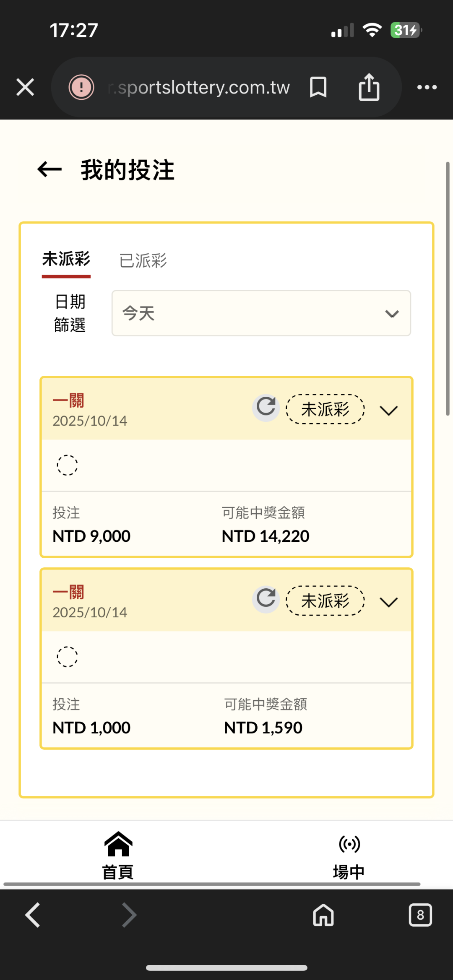Tap the back arrow beside 我的投注
This screenshot has height=980, width=453.
[x=49, y=170]
